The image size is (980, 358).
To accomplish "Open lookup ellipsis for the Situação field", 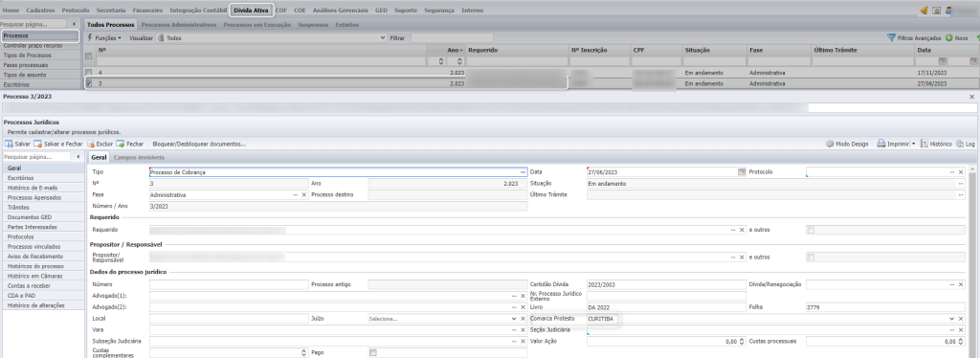I will coord(961,184).
